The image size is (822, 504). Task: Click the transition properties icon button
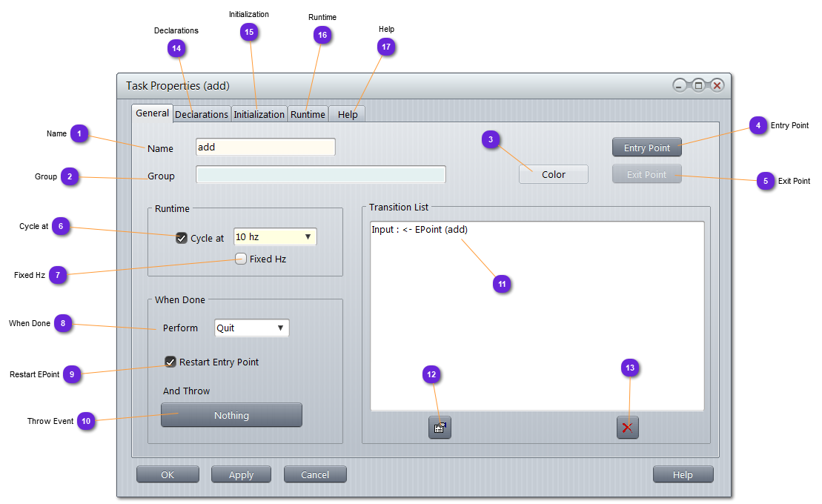440,428
